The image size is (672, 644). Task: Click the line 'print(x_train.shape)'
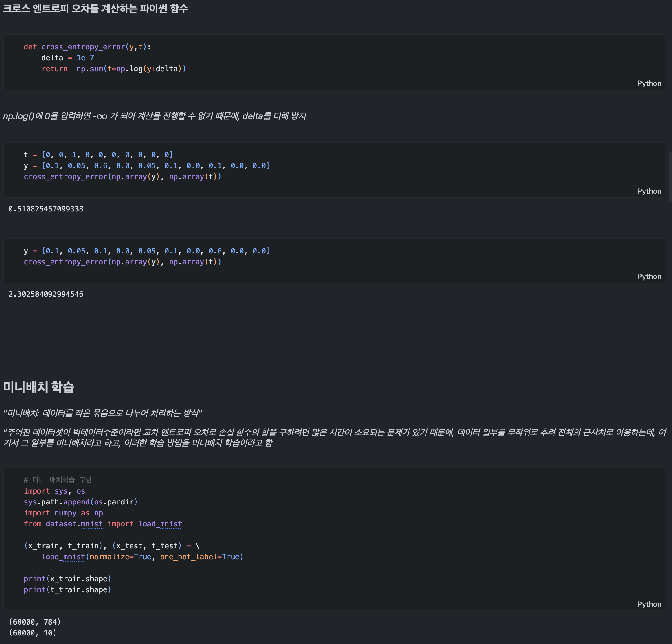(x=68, y=579)
